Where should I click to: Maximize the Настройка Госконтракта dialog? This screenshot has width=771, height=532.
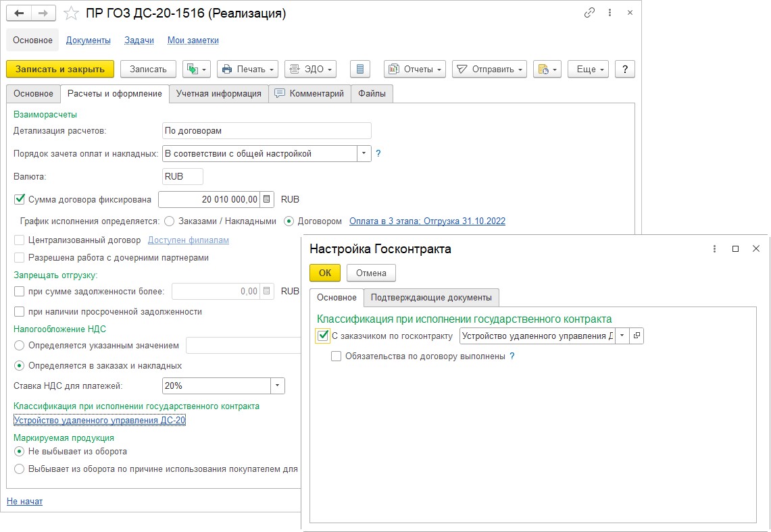pos(736,249)
